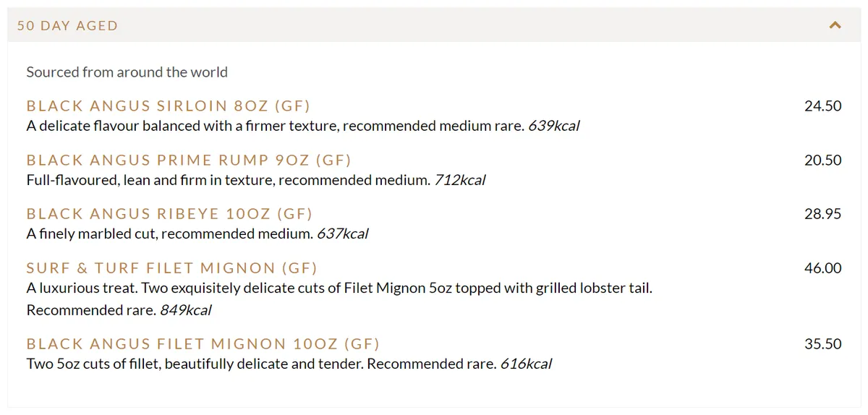Open the Black Angus Filet Mignon 10oz item

[x=203, y=344]
